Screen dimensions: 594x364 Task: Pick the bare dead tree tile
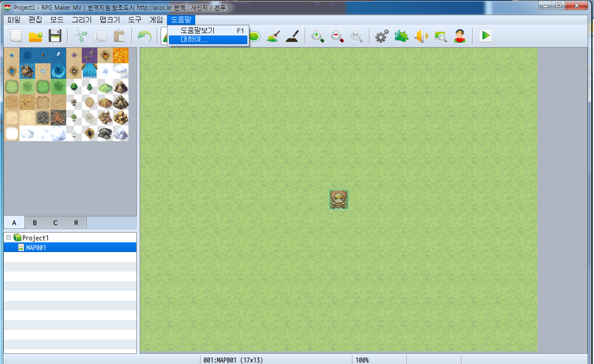pyautogui.click(x=74, y=102)
